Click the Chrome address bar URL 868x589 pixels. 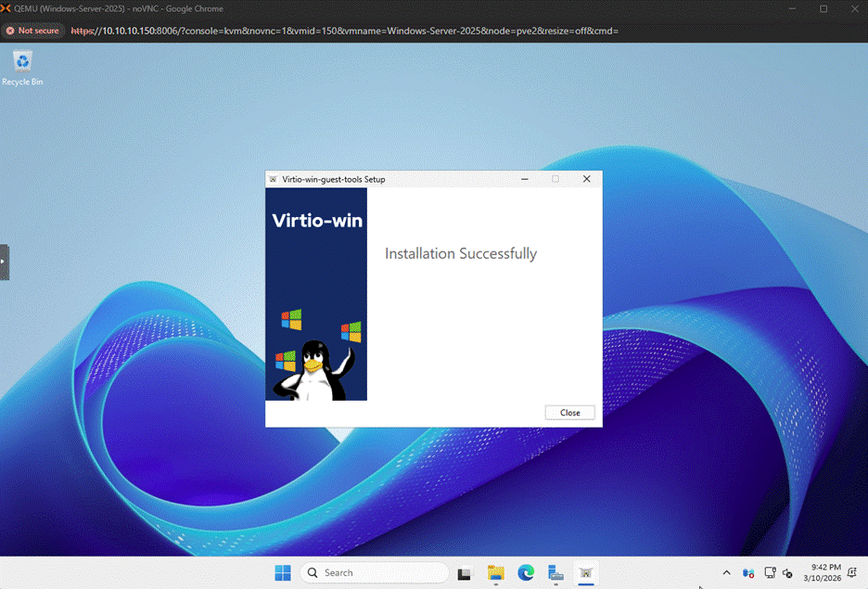click(343, 31)
